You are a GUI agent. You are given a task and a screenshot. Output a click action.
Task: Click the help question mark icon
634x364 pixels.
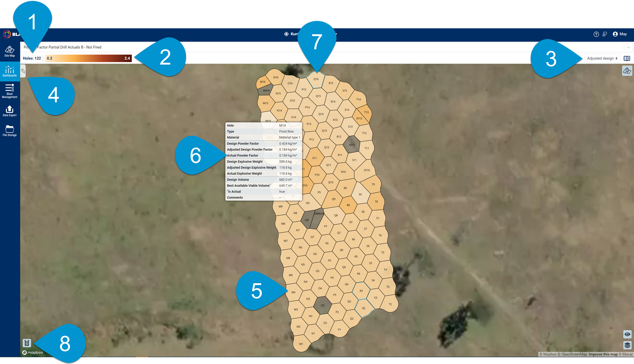596,34
